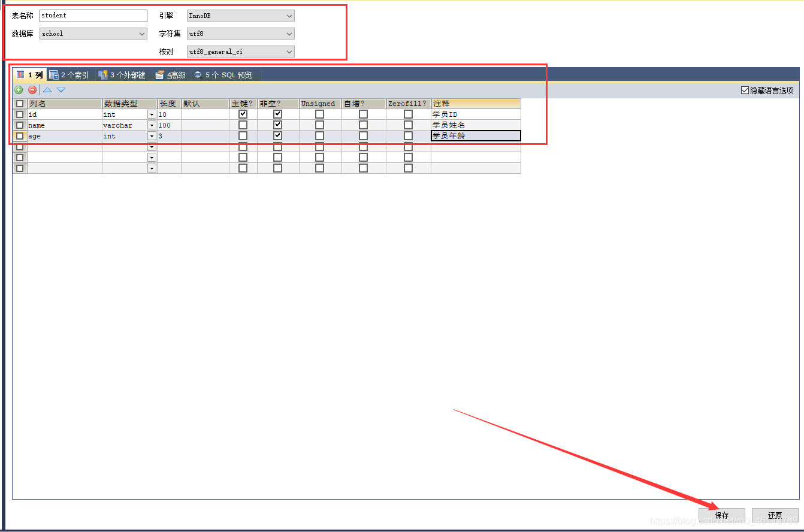This screenshot has height=532, width=804.
Task: Check Unsigned checkbox for age row
Action: 319,135
